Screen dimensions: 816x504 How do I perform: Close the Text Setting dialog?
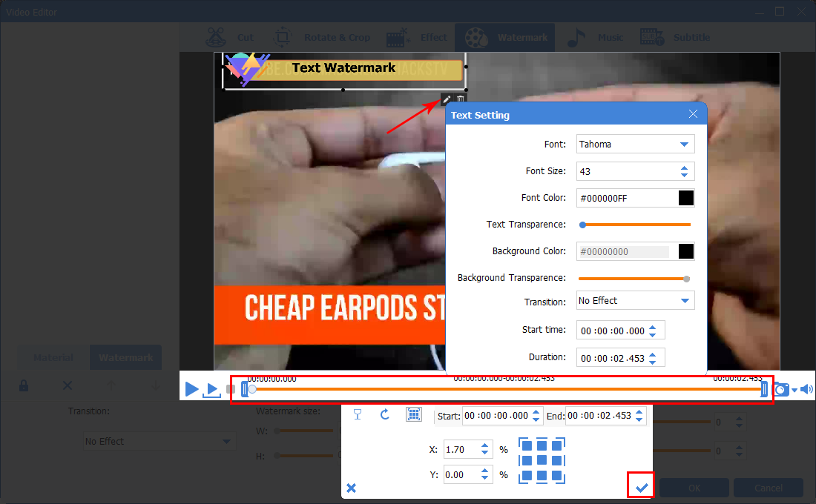[693, 114]
